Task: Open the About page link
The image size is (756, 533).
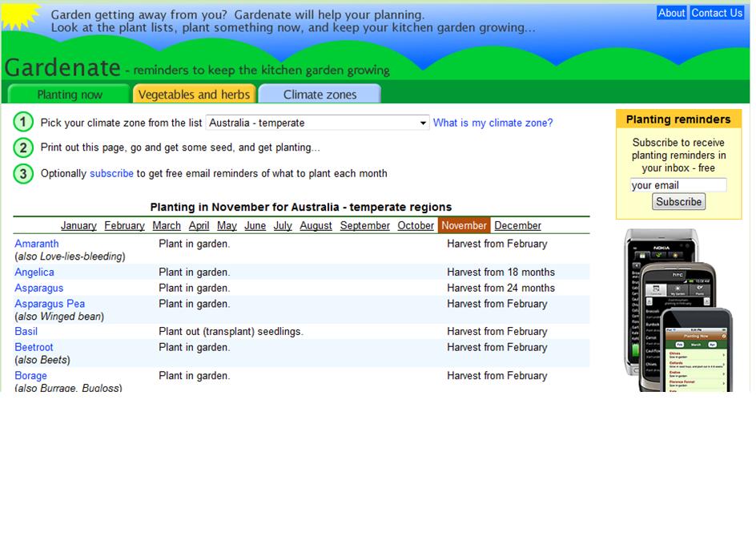Action: pyautogui.click(x=671, y=13)
